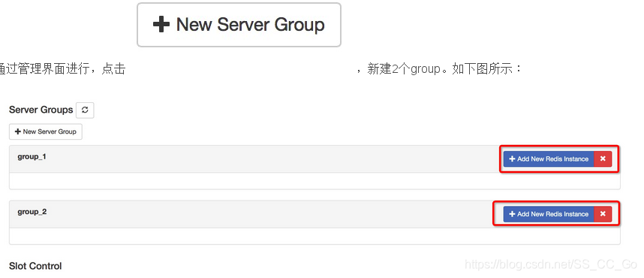
Task: Click the large New Server Group button
Action: pos(239,25)
